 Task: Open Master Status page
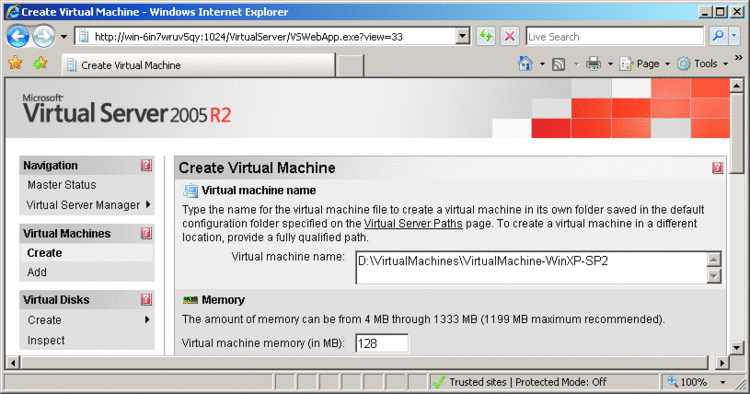click(x=62, y=185)
